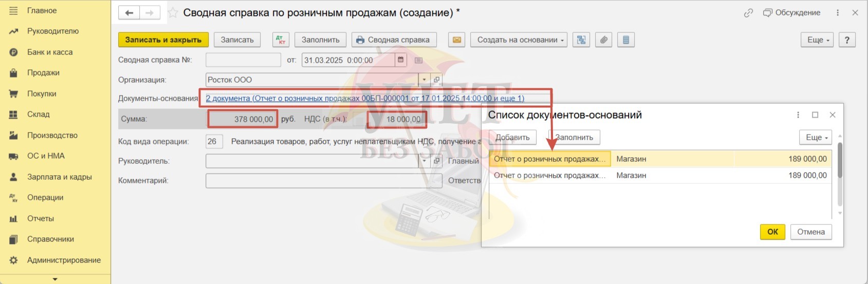868x284 pixels.
Task: Click the back navigation arrow
Action: click(129, 13)
